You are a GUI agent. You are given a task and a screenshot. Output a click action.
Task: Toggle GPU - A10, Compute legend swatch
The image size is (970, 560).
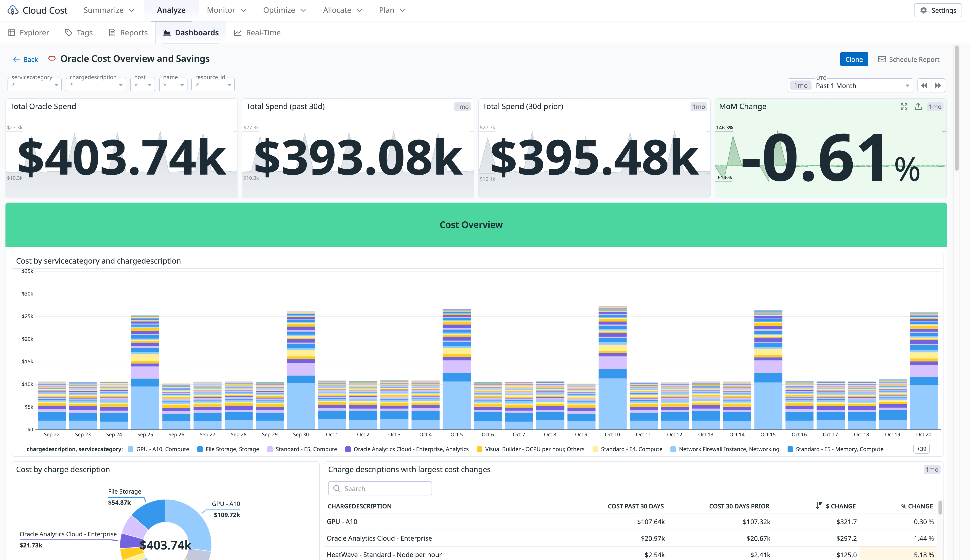130,449
